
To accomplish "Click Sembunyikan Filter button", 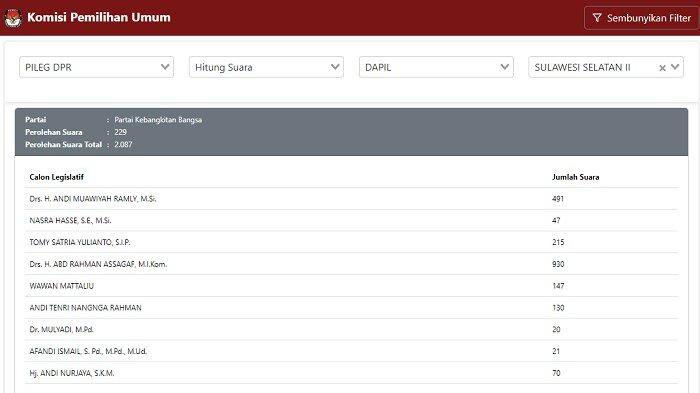I will [641, 18].
